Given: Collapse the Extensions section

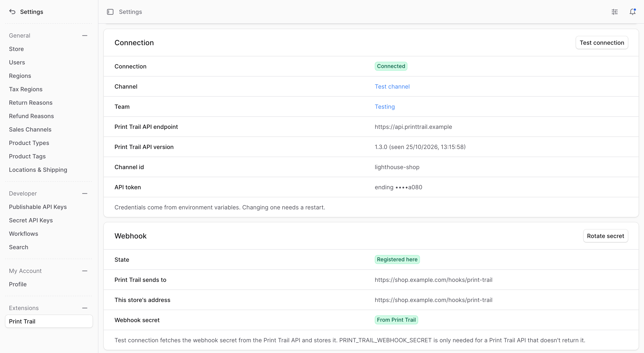Looking at the screenshot, I should pos(85,308).
